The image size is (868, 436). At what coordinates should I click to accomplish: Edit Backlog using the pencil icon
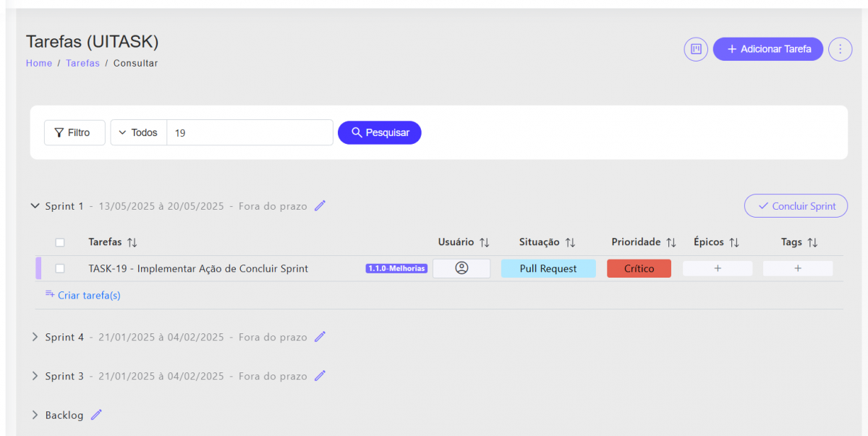coord(96,415)
